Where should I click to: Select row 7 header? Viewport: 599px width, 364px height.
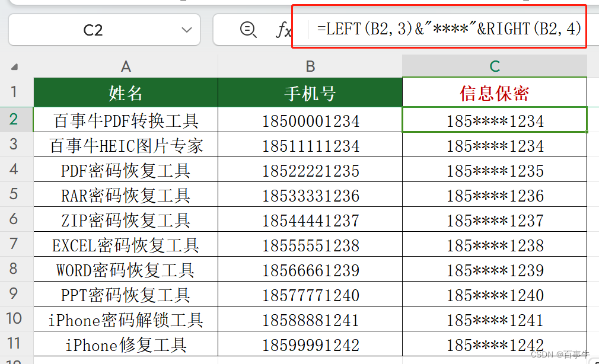(14, 244)
